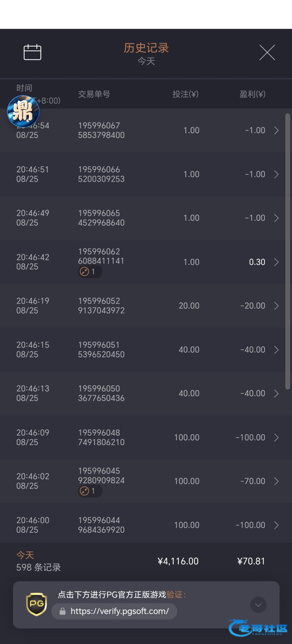Image resolution: width=292 pixels, height=644 pixels.
Task: Expand details for the 20:46:09 record
Action: point(276,438)
